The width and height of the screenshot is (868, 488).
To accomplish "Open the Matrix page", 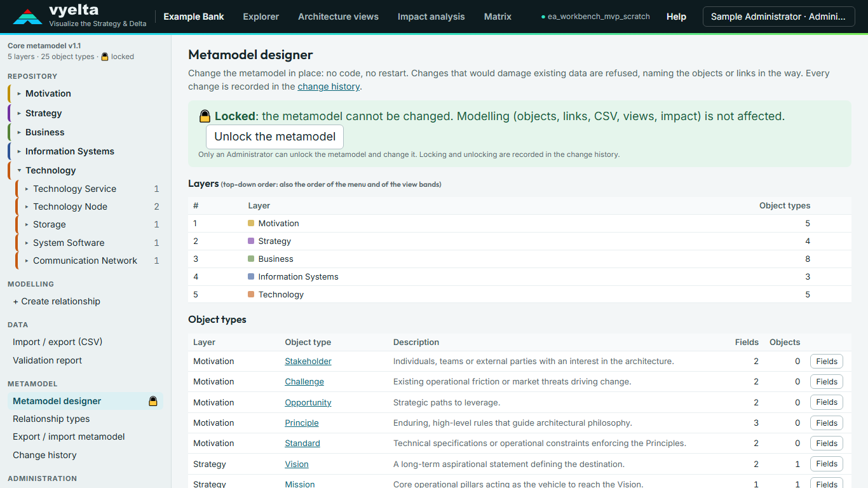I will click(x=498, y=17).
